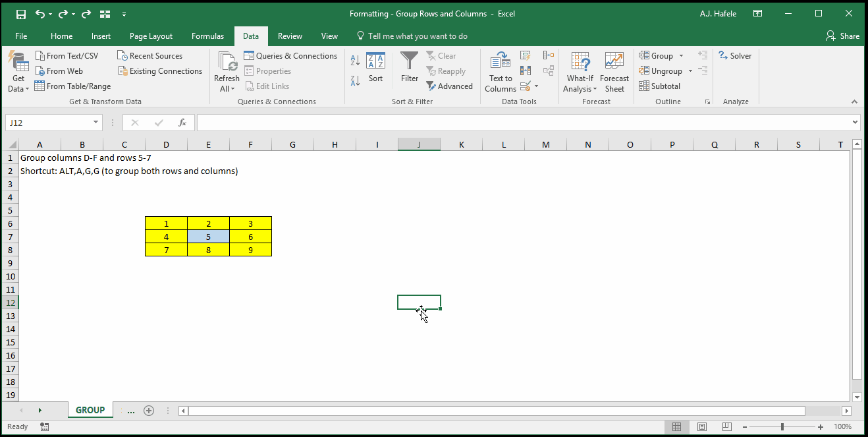Import data From Text/CSV

tap(67, 56)
